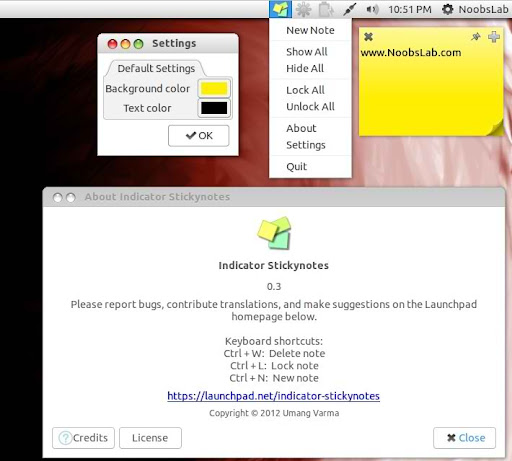Viewport: 512px width, 461px height.
Task: Open the clipboard indicator in the panel
Action: [x=326, y=9]
